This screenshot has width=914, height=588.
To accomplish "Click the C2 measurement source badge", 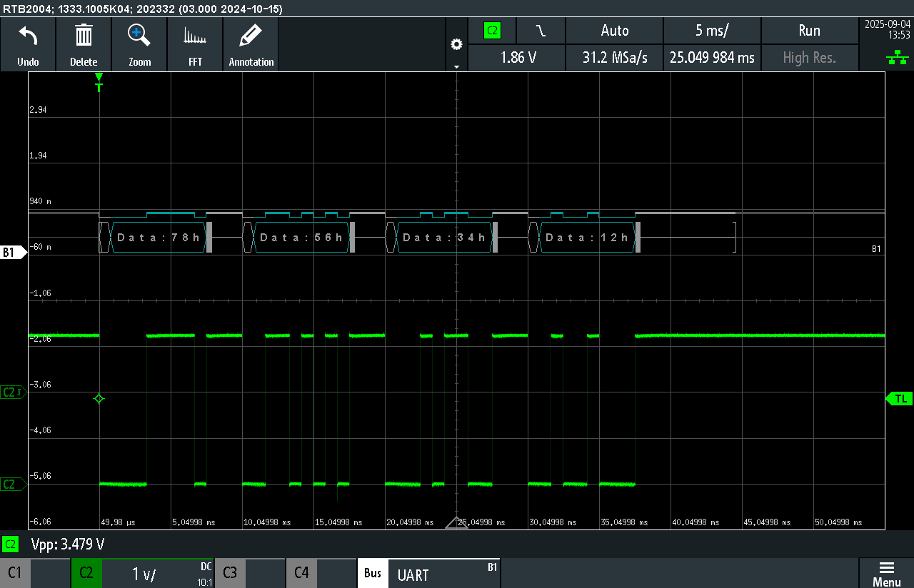I will point(11,544).
